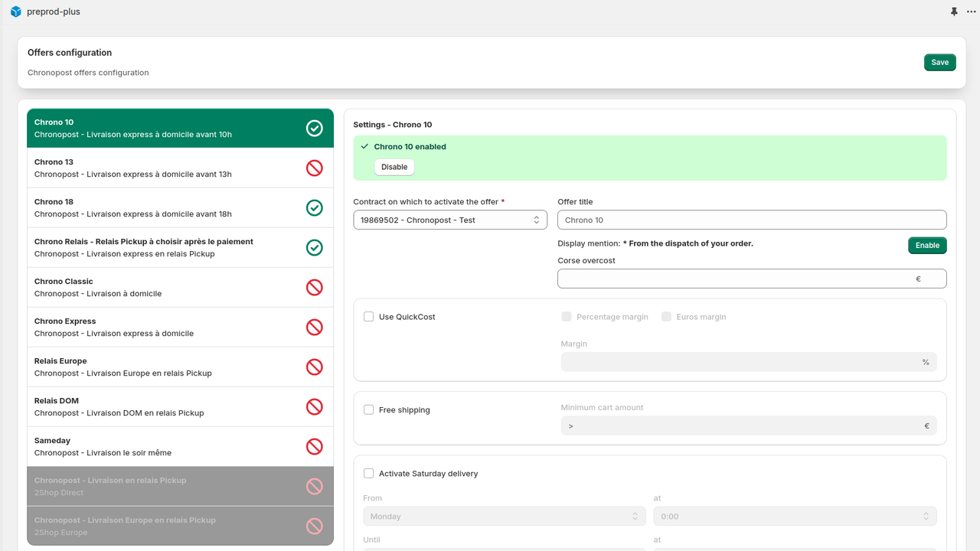Screen dimensions: 980x551
Task: Check Activate Saturday delivery
Action: [x=369, y=474]
